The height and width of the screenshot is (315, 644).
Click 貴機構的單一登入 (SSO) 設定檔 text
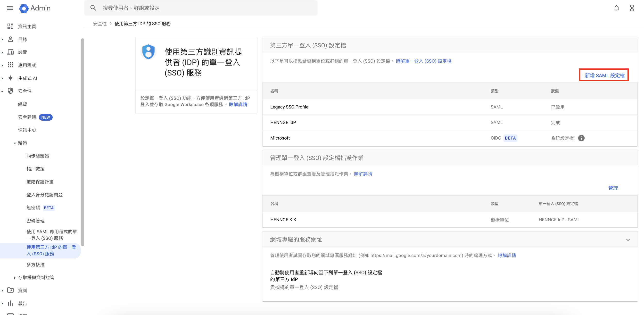pos(304,287)
